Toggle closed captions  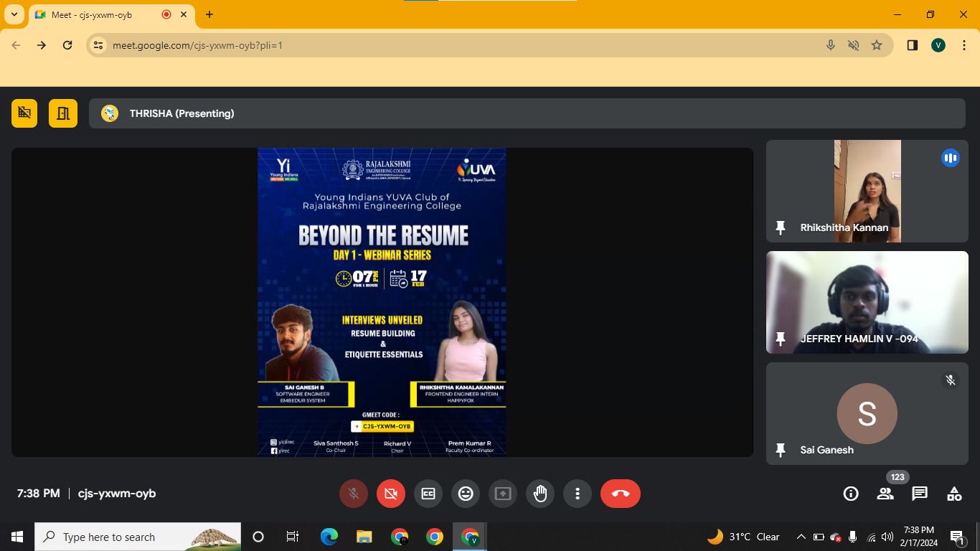(x=428, y=494)
